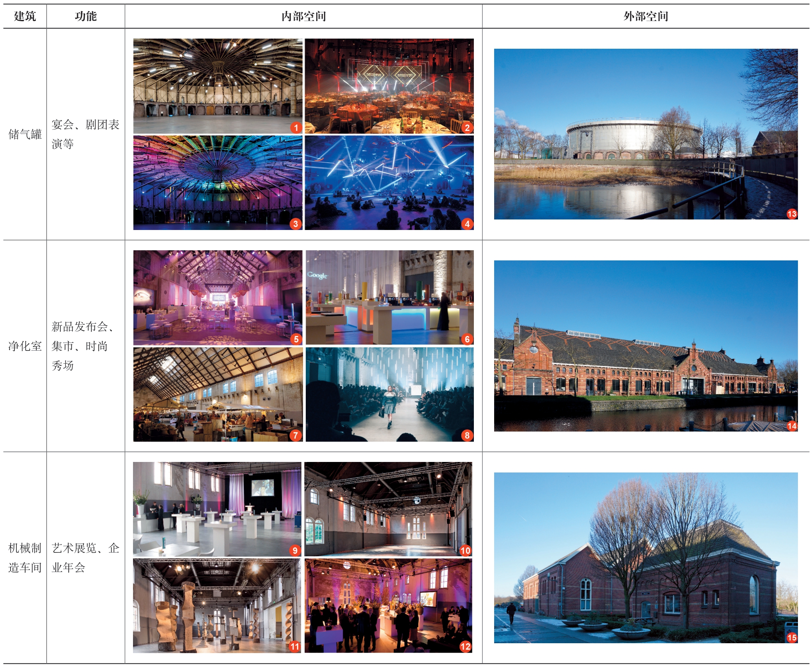Open photo 2 showing the banquet with red lighting
The height and width of the screenshot is (667, 812).
389,86
